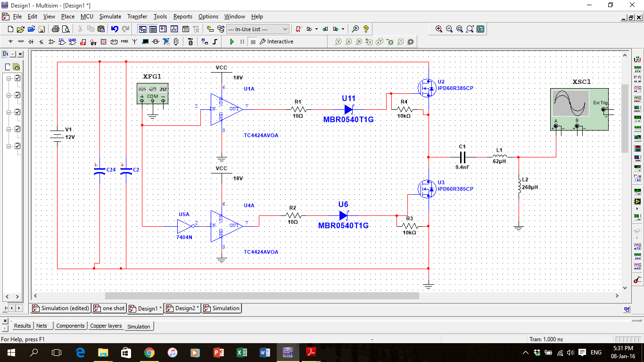Open the Print preview icon
644x362 pixels.
click(x=66, y=29)
